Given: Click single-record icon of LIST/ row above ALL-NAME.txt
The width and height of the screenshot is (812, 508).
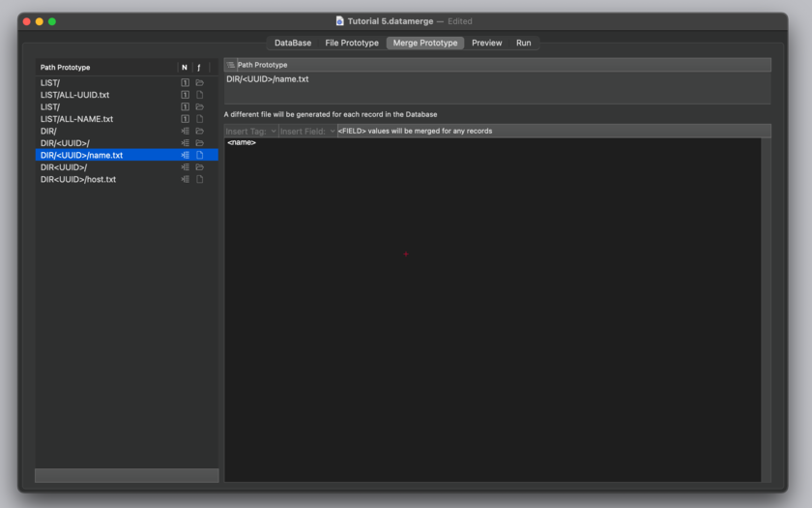Looking at the screenshot, I should tap(185, 106).
